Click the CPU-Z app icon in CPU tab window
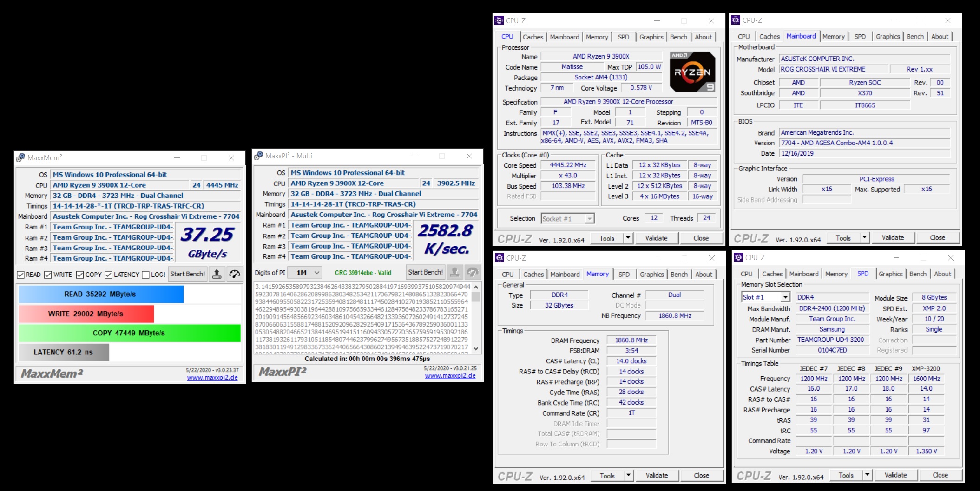The image size is (980, 491). click(499, 20)
